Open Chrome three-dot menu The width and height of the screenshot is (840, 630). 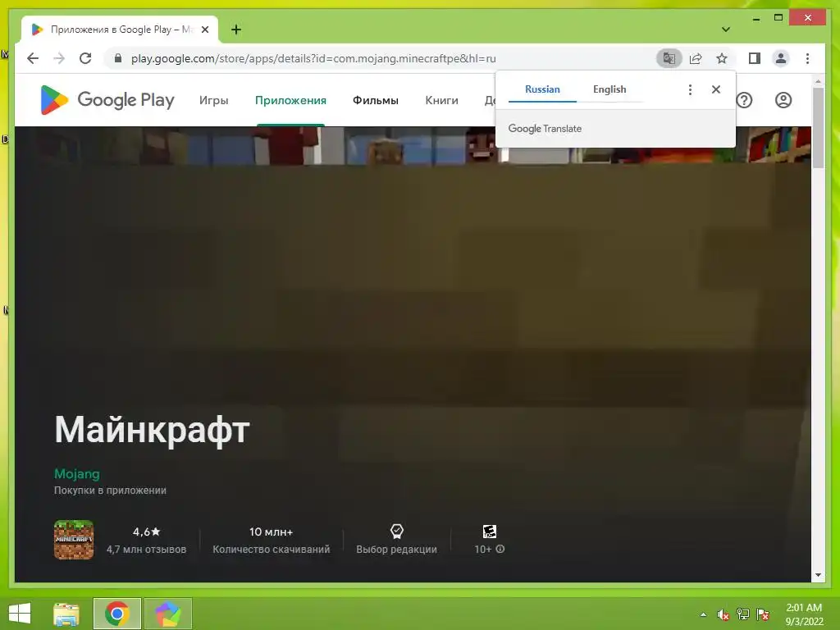(x=807, y=58)
